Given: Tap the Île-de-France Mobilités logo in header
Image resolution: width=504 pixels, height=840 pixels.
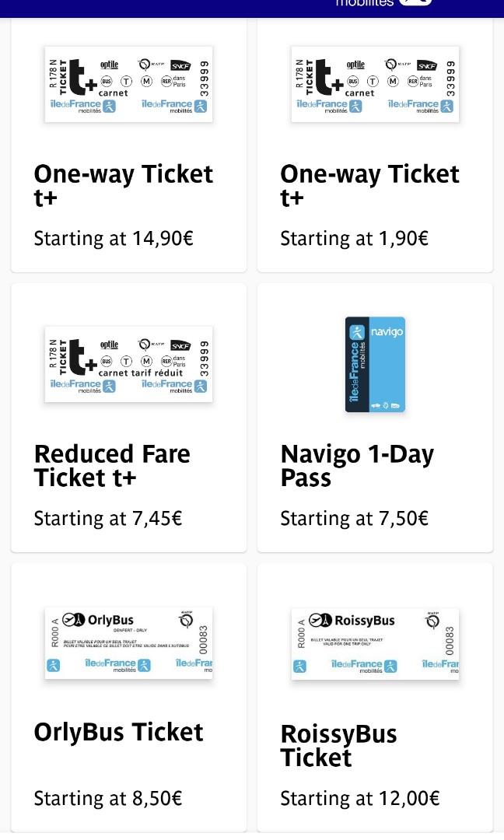Looking at the screenshot, I should point(383,4).
